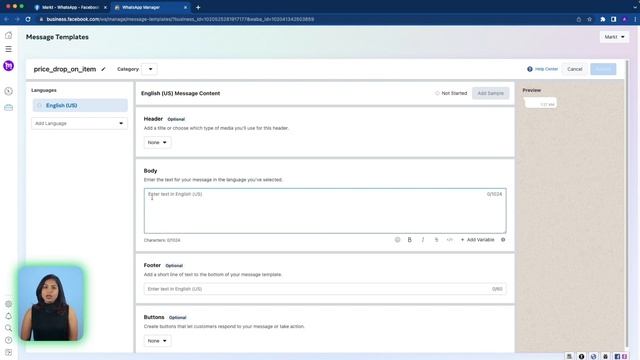Click the Add Sample button
The width and height of the screenshot is (640, 360).
(x=491, y=93)
